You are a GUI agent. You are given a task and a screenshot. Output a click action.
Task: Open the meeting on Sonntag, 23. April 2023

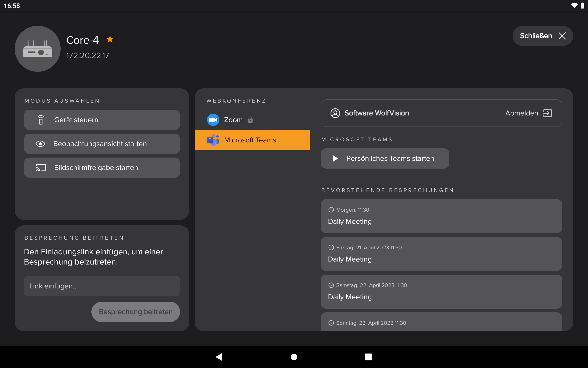click(x=441, y=322)
